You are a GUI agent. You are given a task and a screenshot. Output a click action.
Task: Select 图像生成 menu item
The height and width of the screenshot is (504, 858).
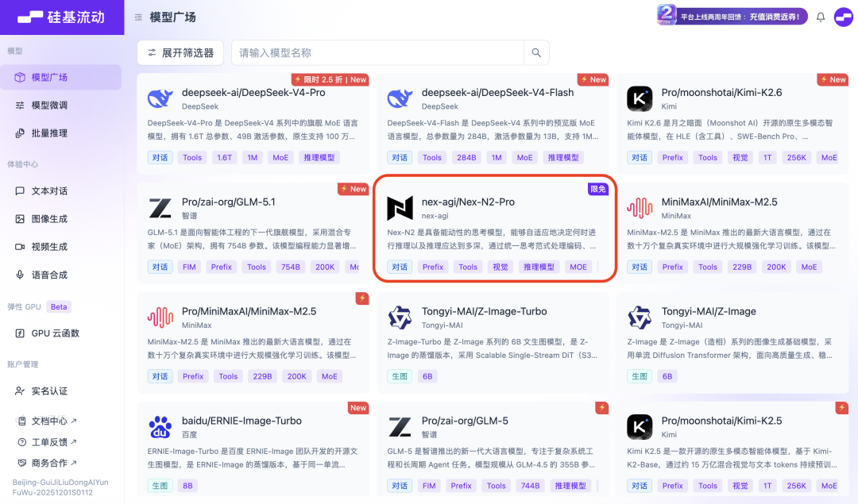[x=61, y=218]
